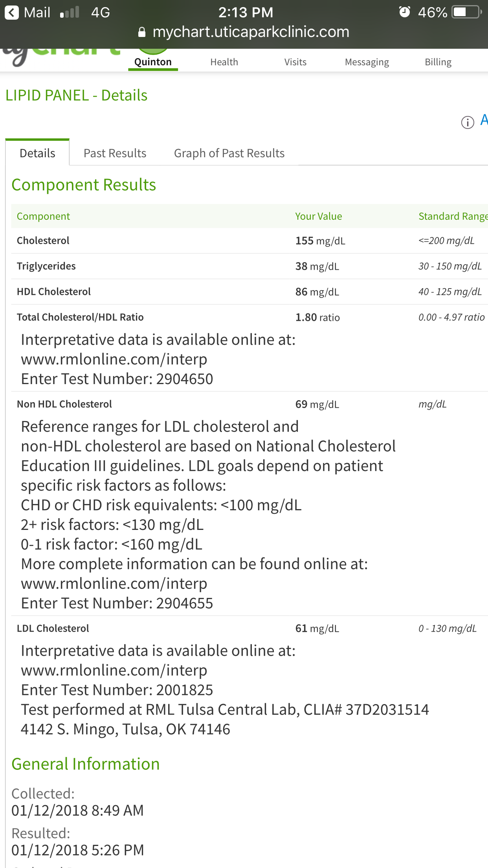Tap the battery icon in status bar
Viewport: 488px width, 868px height.
466,12
